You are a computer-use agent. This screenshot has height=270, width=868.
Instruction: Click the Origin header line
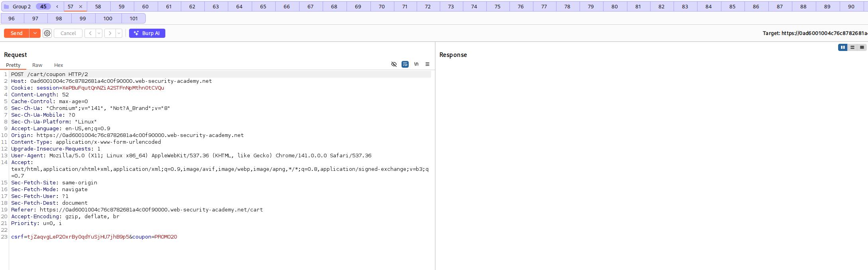[x=127, y=135]
